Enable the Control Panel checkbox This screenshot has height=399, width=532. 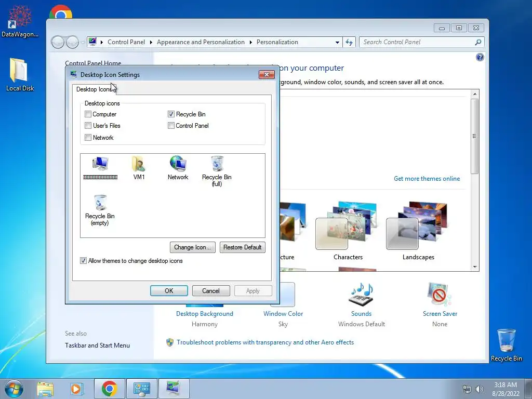coord(171,126)
